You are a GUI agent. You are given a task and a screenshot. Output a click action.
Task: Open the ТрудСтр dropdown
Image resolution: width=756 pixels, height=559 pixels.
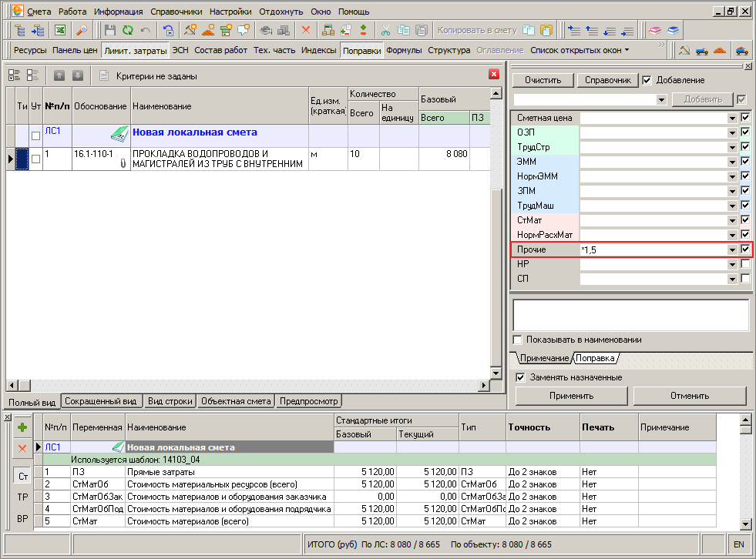[x=732, y=147]
